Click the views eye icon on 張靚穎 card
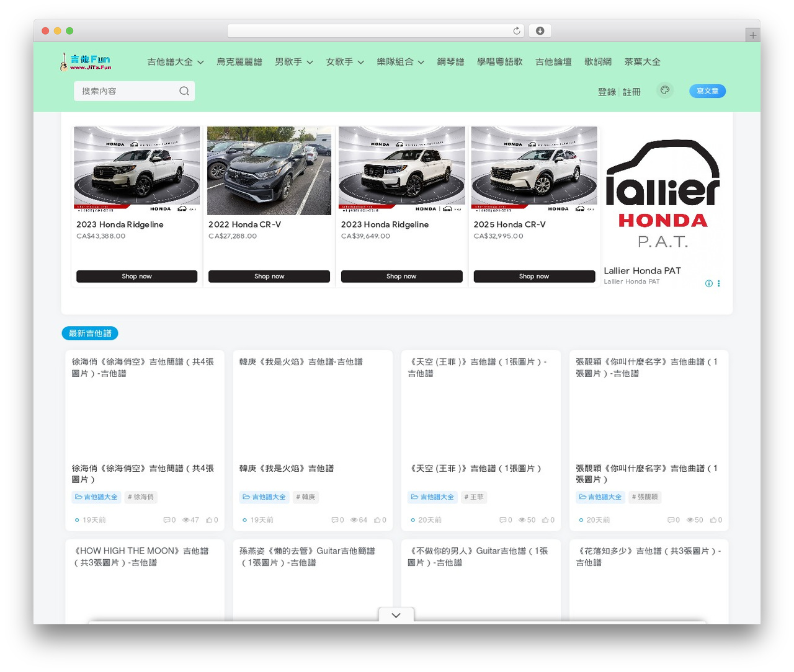The image size is (794, 672). 690,520
